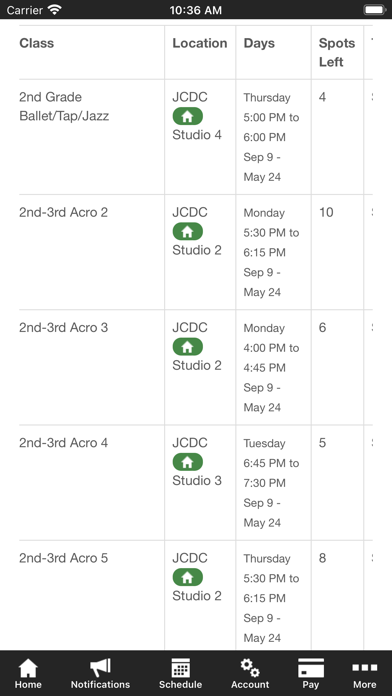Tap green house badge for 2nd-3rd Acro 2

(187, 232)
